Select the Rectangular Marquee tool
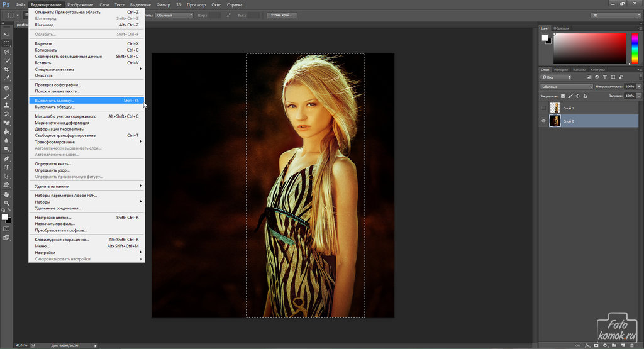This screenshot has height=349, width=644. coord(6,43)
